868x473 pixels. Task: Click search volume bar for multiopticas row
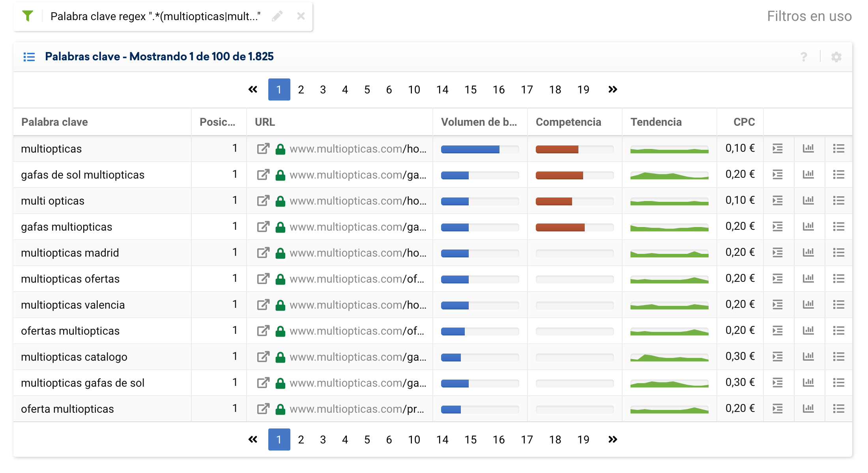pyautogui.click(x=480, y=149)
